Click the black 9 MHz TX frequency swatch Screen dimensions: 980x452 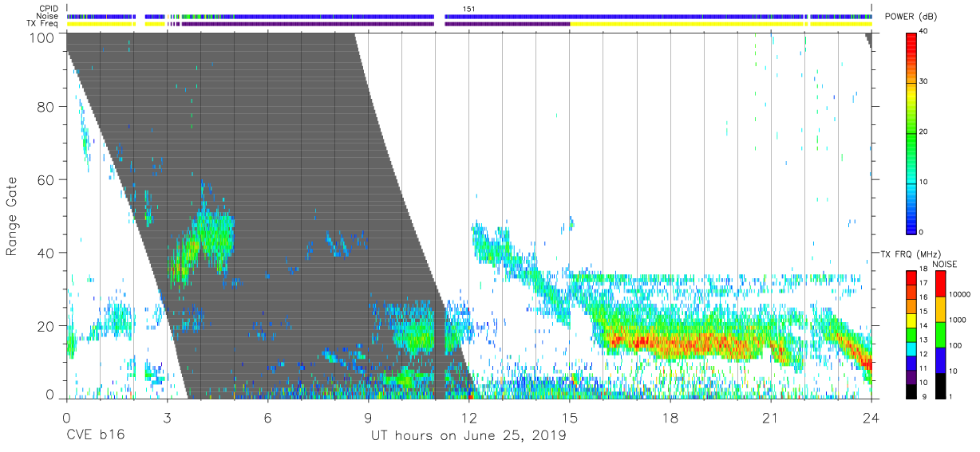913,391
